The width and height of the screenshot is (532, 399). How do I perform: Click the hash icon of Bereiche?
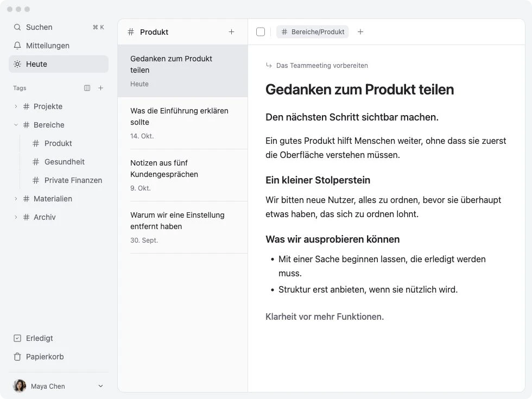coord(26,125)
